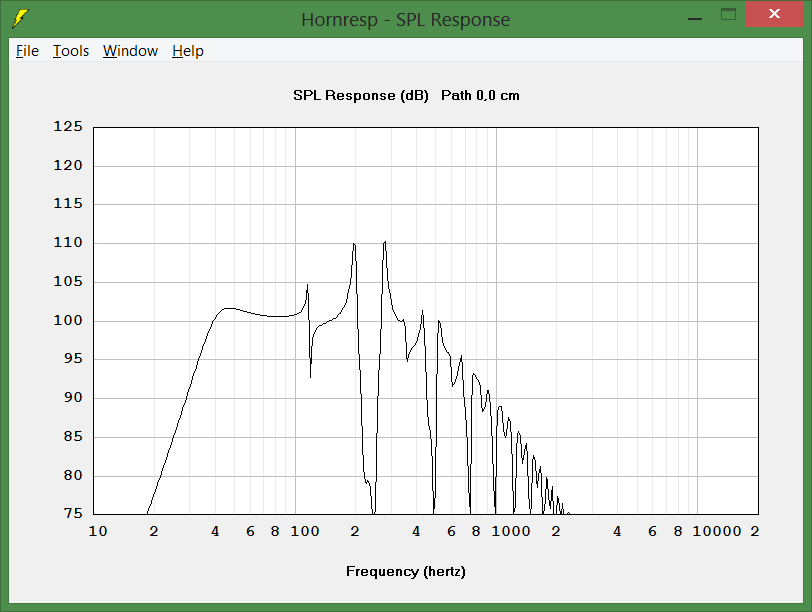This screenshot has width=812, height=612.
Task: Click the 10000 Hz frequency axis label
Action: click(x=717, y=531)
